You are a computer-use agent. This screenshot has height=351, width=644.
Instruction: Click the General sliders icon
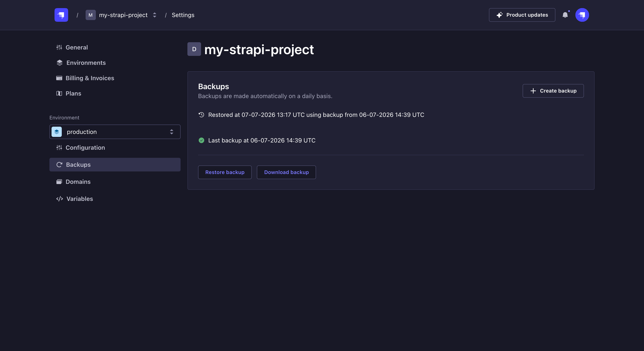[59, 47]
